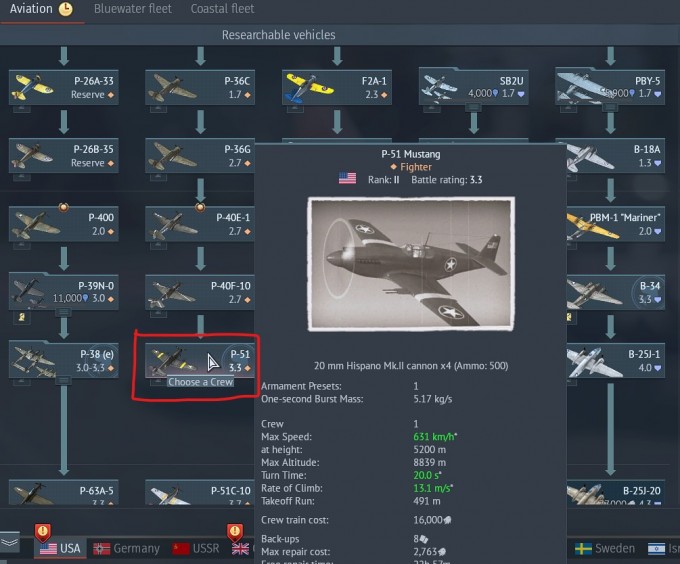
Task: Select the P-400 aircraft card
Action: pyautogui.click(x=64, y=224)
